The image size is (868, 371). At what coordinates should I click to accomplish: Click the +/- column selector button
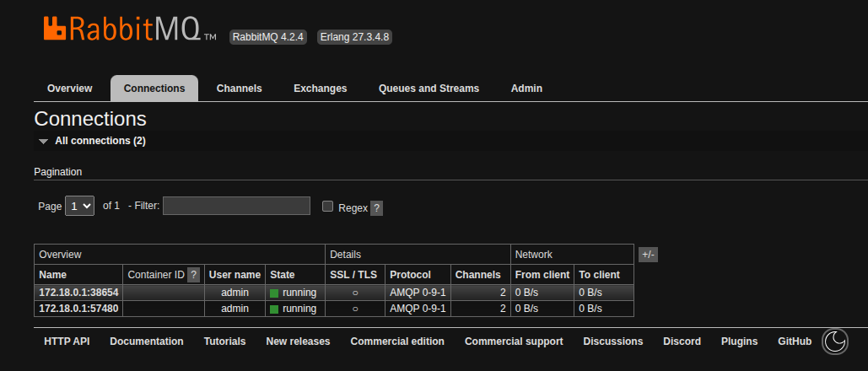pyautogui.click(x=648, y=255)
